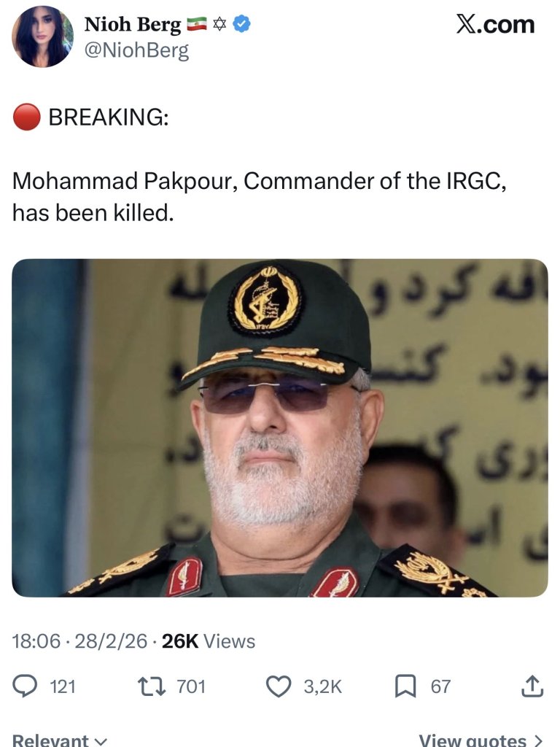Open Nioh Berg's profile avatar
560x747 pixels.
pos(42,37)
